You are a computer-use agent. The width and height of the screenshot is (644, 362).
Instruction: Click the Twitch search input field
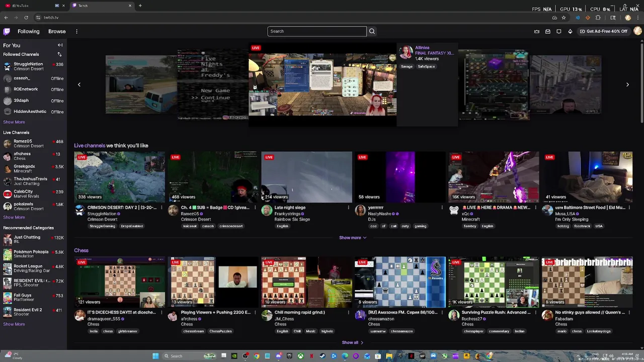click(317, 31)
